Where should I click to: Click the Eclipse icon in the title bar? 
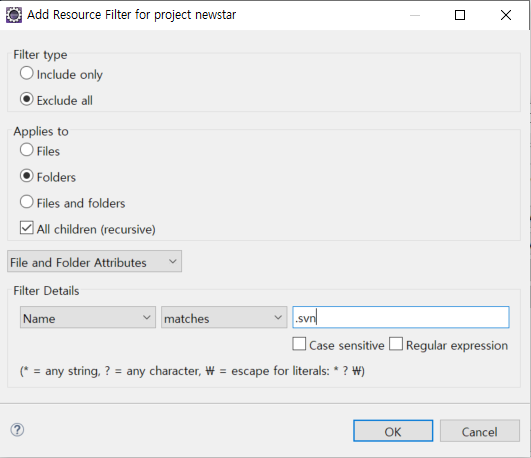[x=14, y=15]
